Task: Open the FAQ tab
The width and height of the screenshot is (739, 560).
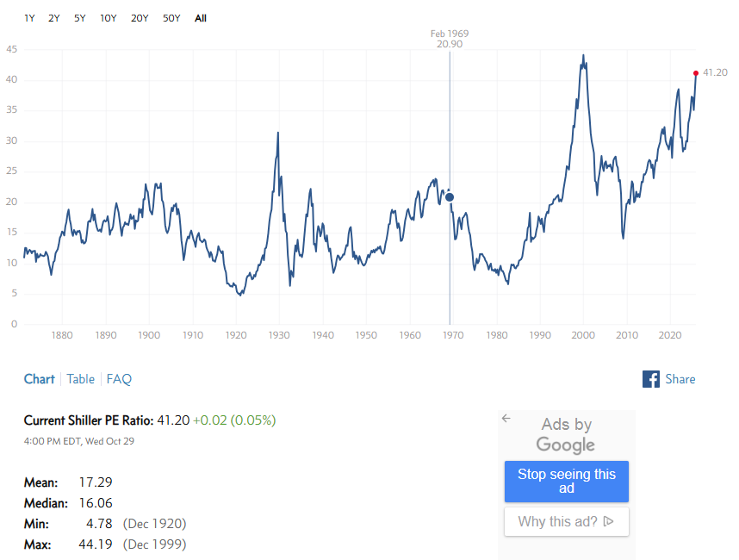Action: click(x=119, y=379)
